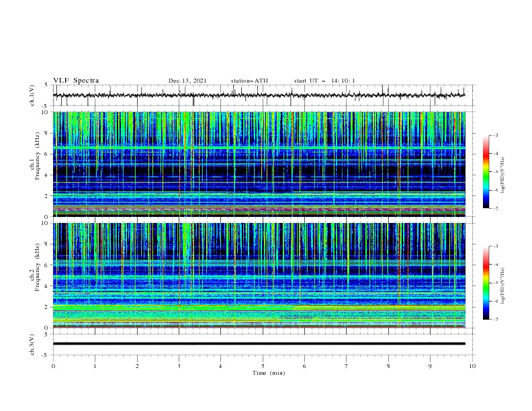Select the "start UT = 14:10:1" text
The width and height of the screenshot is (532, 411).
coord(324,81)
